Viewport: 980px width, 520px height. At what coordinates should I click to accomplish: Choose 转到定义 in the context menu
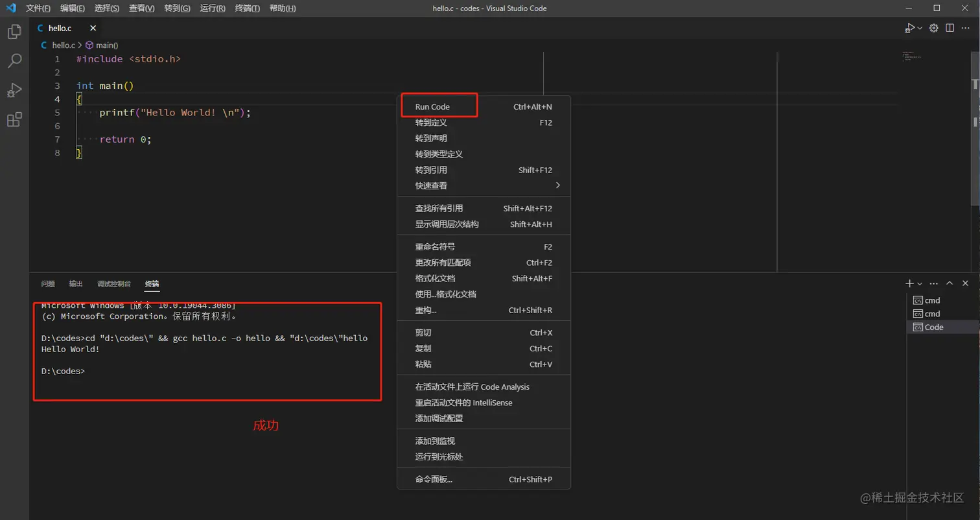click(x=484, y=123)
